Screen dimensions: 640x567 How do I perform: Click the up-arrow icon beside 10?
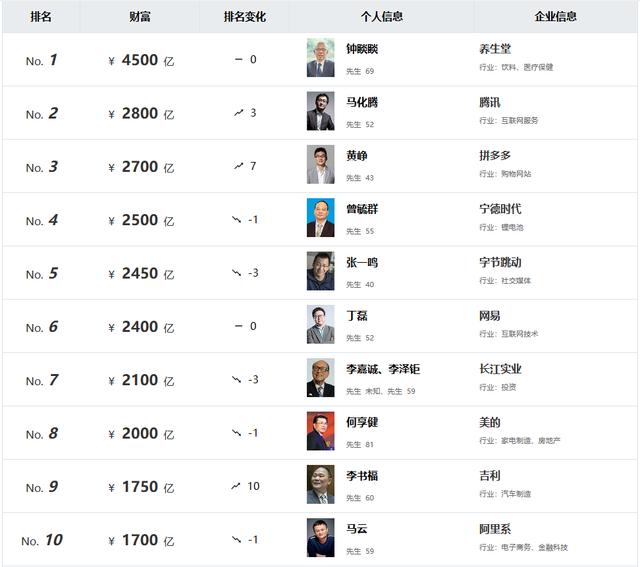pyautogui.click(x=236, y=486)
